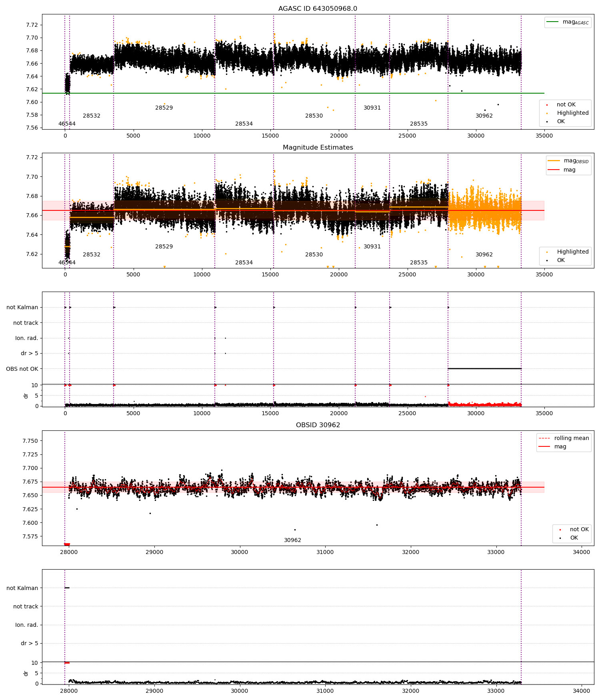Click the green mag AGASC legend entry

(x=568, y=22)
